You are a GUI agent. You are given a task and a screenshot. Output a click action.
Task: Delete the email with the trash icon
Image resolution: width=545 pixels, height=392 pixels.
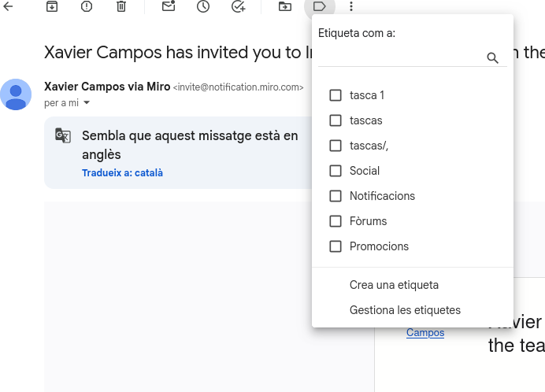(x=120, y=6)
